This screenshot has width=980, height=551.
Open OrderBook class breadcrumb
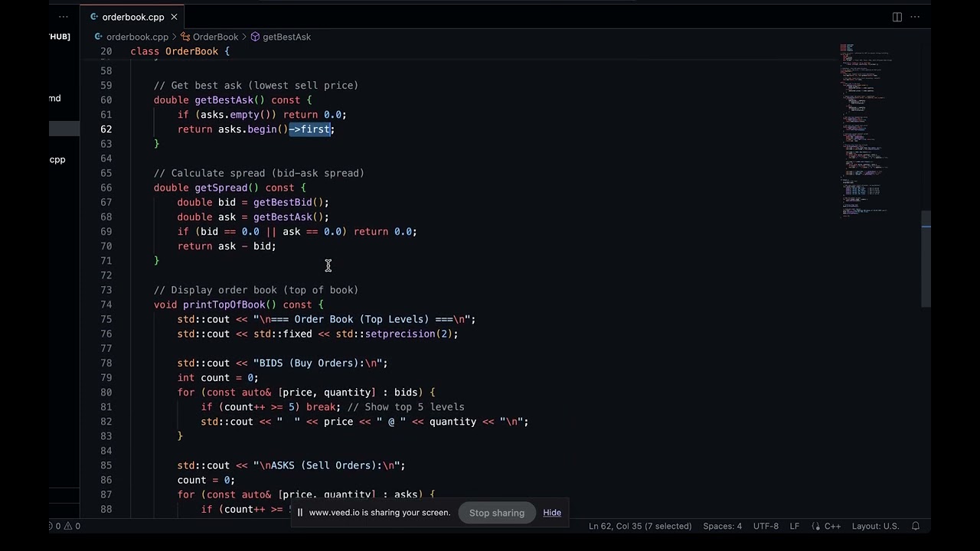click(x=215, y=37)
